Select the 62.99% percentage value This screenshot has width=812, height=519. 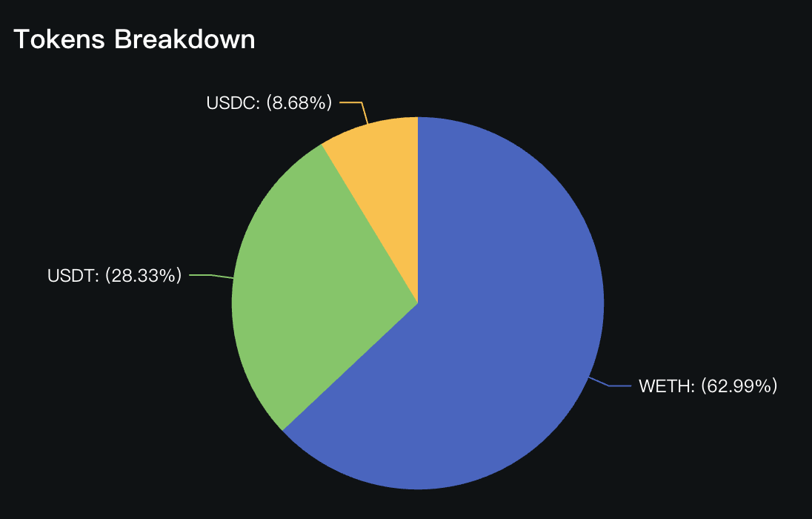[737, 386]
